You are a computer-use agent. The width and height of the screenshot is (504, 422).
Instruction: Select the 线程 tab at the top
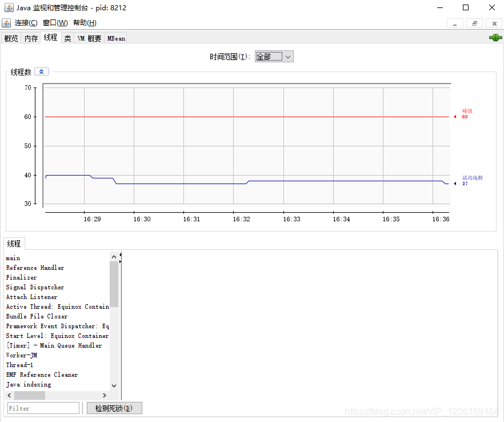pyautogui.click(x=50, y=37)
